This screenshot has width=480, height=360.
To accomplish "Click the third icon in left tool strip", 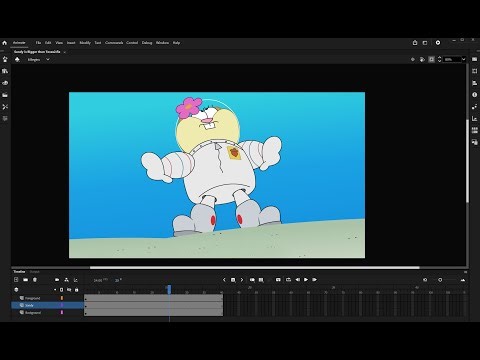I will tap(5, 83).
